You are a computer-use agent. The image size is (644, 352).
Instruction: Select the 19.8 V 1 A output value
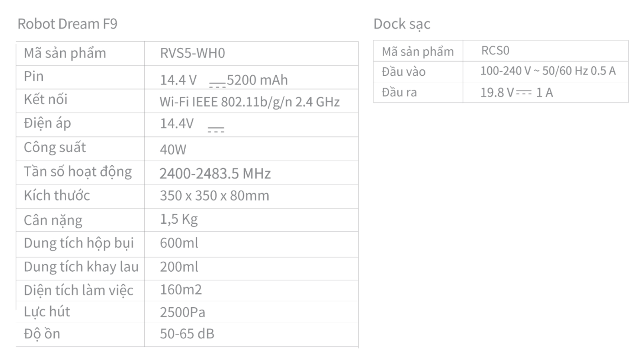coord(517,93)
